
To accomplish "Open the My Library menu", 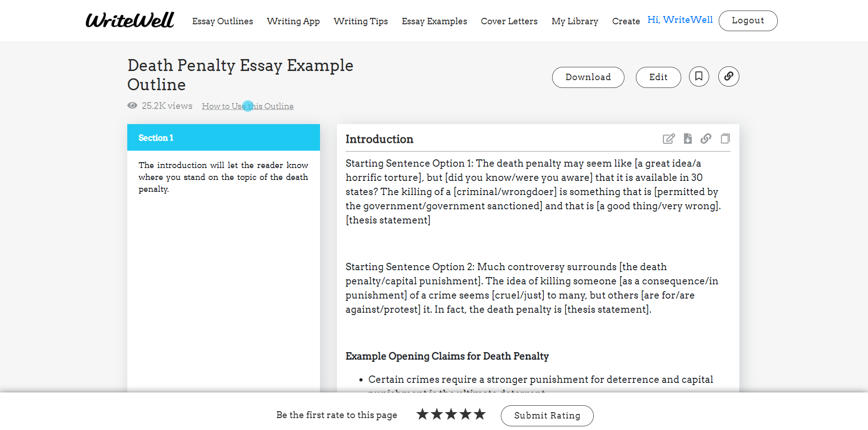I will pos(575,22).
